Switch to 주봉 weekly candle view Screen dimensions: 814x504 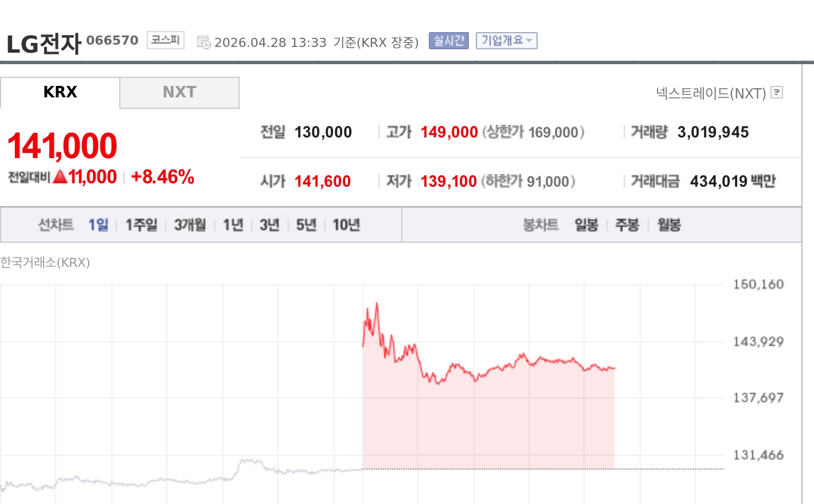(627, 225)
